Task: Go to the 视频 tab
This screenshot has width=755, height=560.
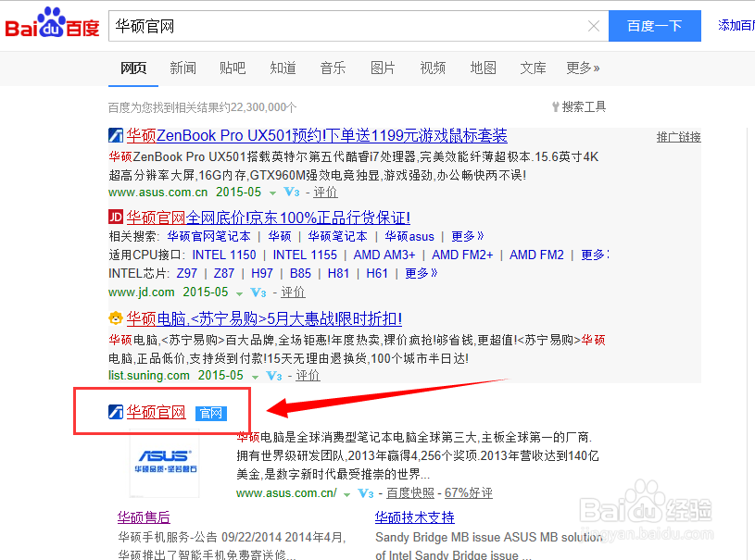Action: (x=433, y=68)
